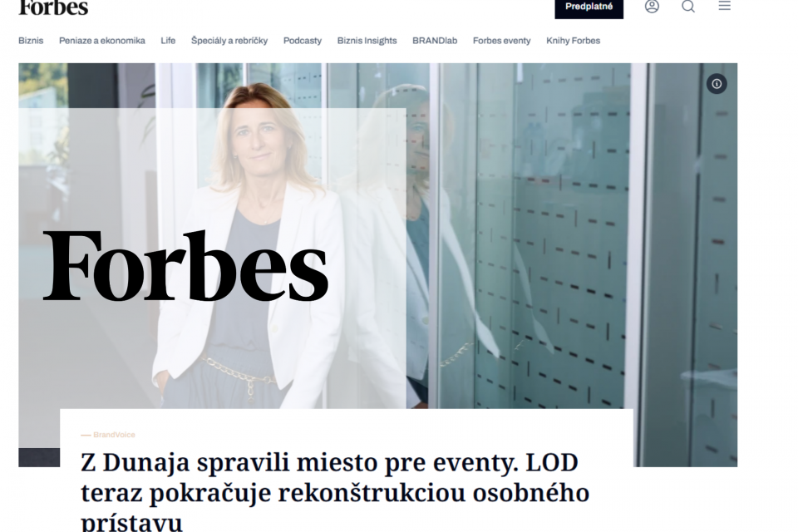Image resolution: width=798 pixels, height=532 pixels.
Task: Go to Peniaze a ekonomika
Action: click(x=101, y=41)
